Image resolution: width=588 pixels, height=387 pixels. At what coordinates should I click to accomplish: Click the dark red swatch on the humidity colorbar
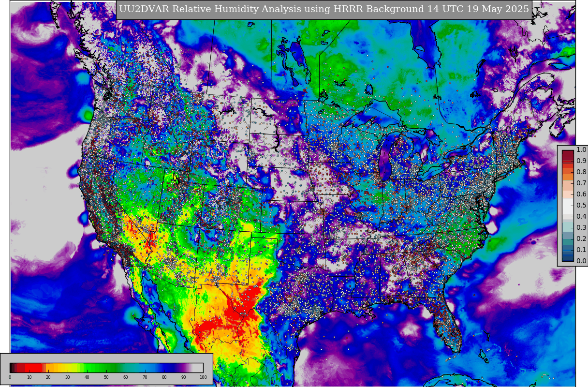(21, 368)
